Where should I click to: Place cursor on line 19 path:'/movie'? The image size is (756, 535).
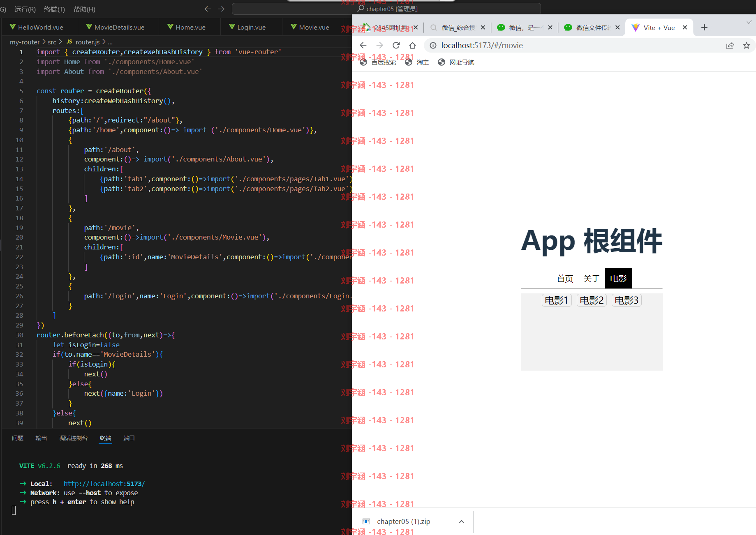tap(111, 228)
